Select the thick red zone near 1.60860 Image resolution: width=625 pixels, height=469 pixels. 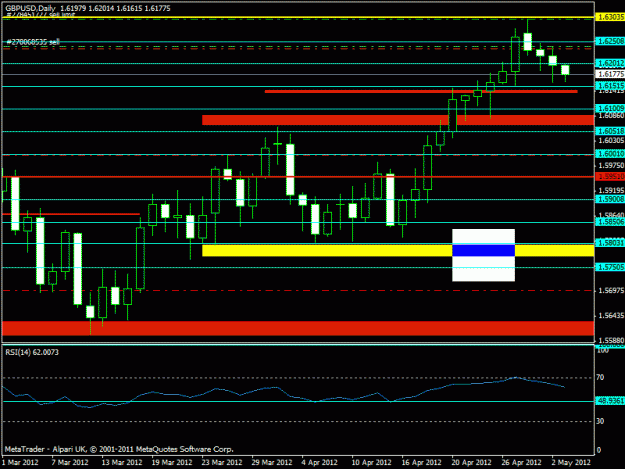pos(398,120)
